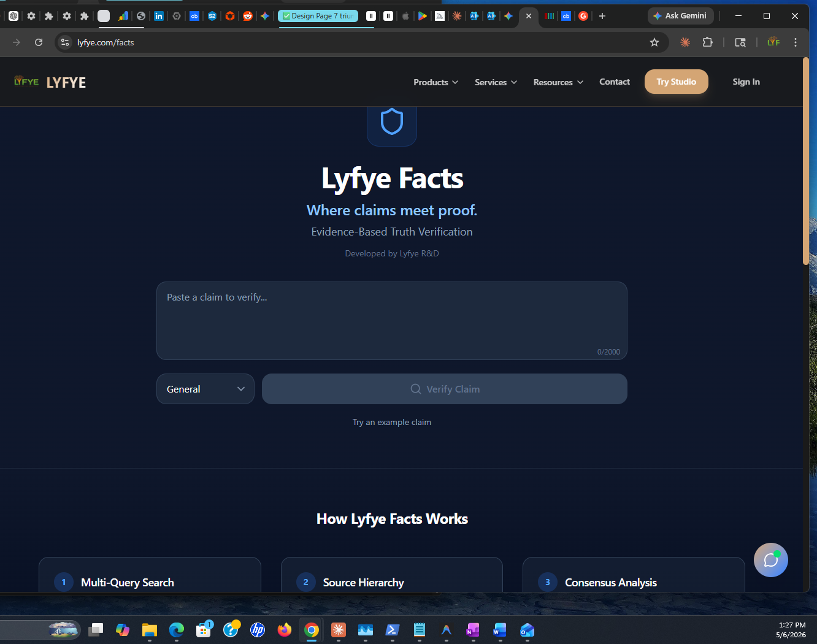Open the Products menu
Viewport: 817px width, 644px height.
tap(435, 82)
